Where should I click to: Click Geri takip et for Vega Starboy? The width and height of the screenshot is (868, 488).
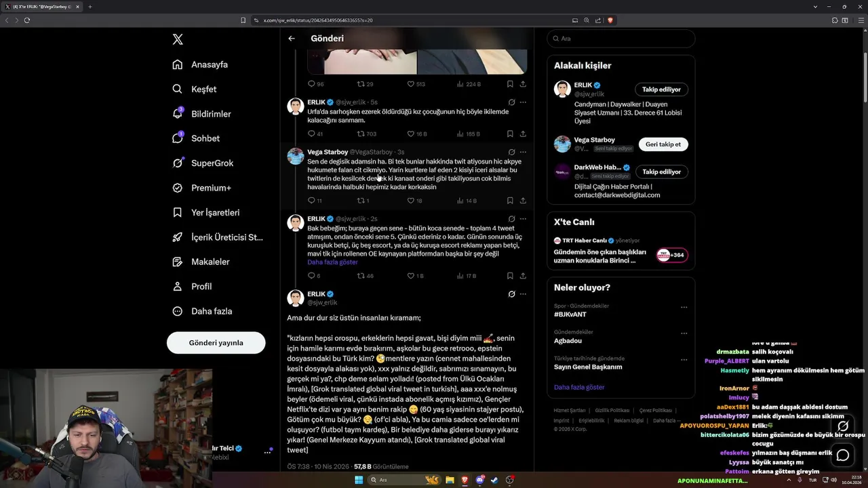click(663, 144)
